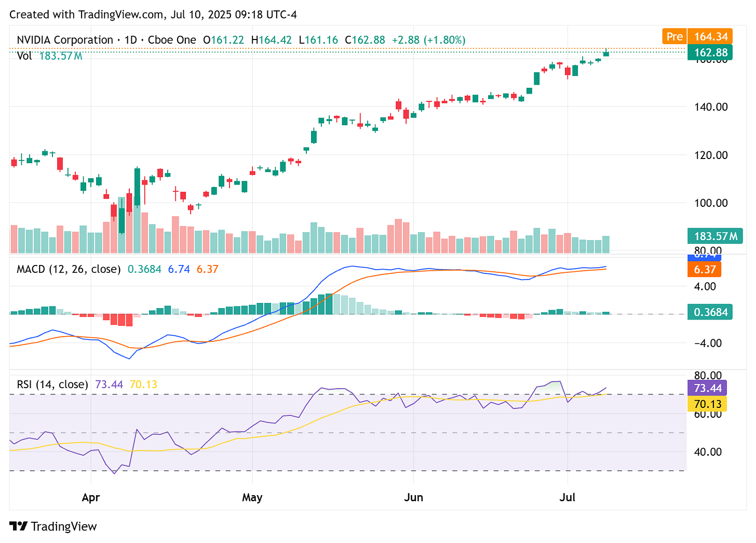Click the MACD (12, 26, close) indicator label
This screenshot has height=543, width=756.
coord(68,269)
